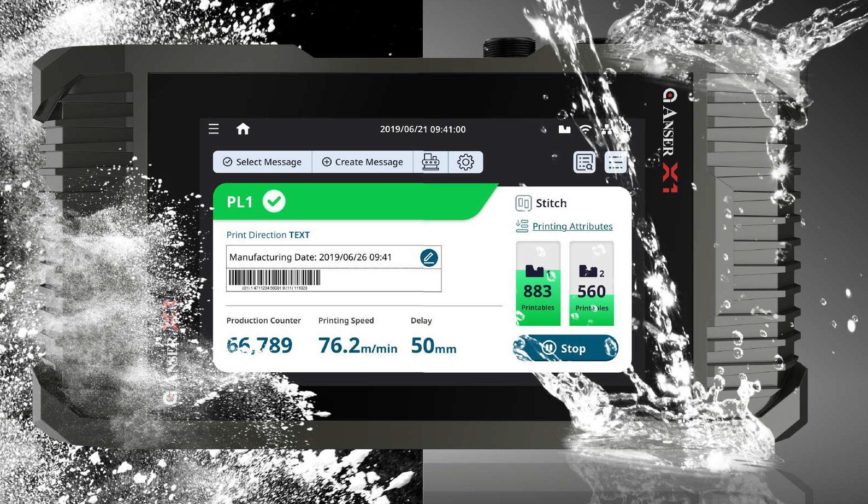Click the Wi-Fi status icon
The width and height of the screenshot is (868, 504).
point(586,129)
